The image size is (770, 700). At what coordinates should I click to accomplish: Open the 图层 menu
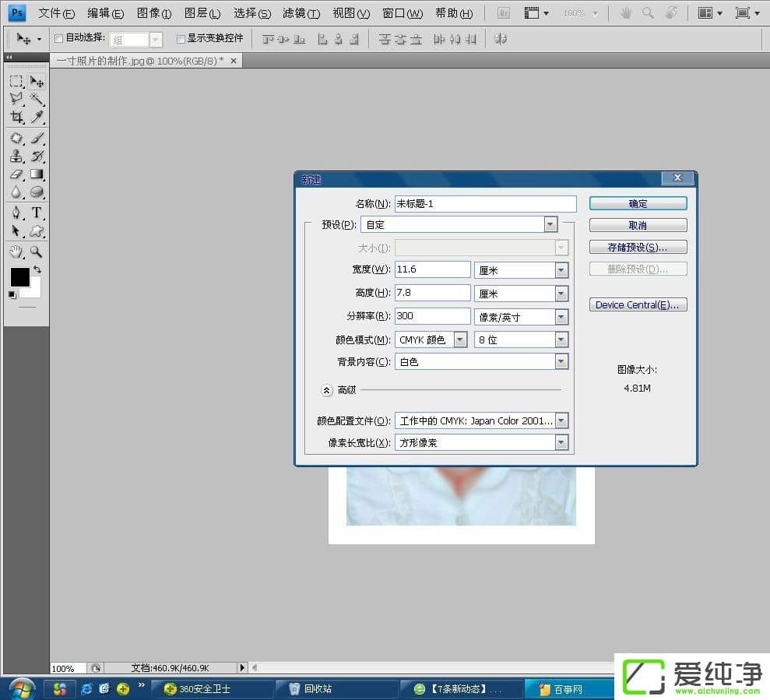(x=202, y=13)
